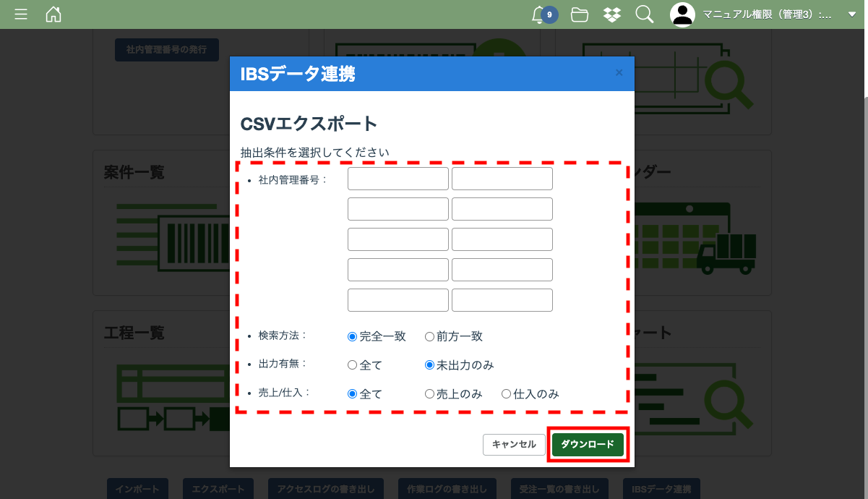This screenshot has width=868, height=499.
Task: Click bottom-left 社内管理番号 input field
Action: (x=398, y=300)
